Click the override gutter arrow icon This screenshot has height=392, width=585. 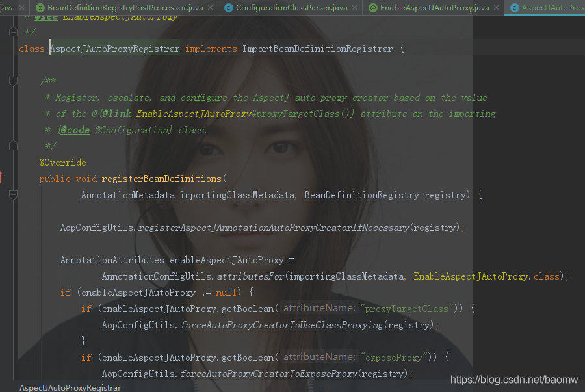click(x=1, y=177)
